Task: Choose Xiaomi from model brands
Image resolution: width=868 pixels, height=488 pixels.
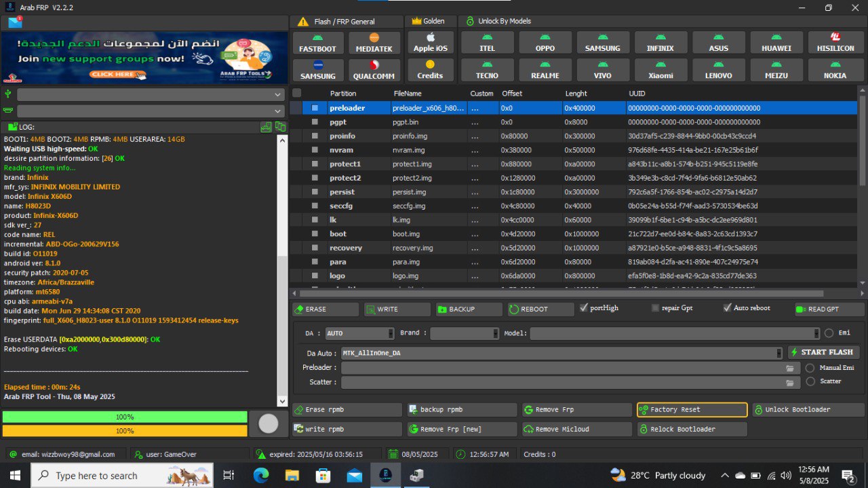Action: (660, 70)
